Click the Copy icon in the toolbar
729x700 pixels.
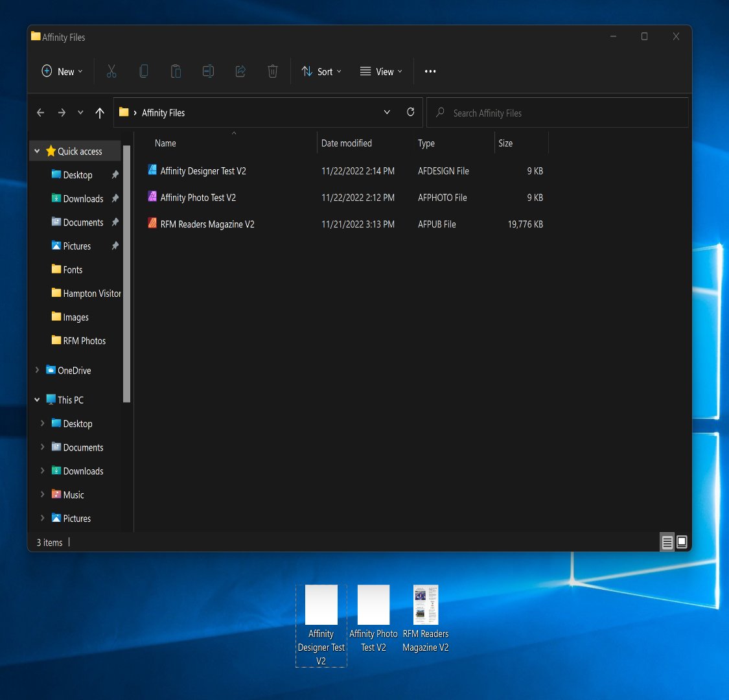[x=143, y=71]
